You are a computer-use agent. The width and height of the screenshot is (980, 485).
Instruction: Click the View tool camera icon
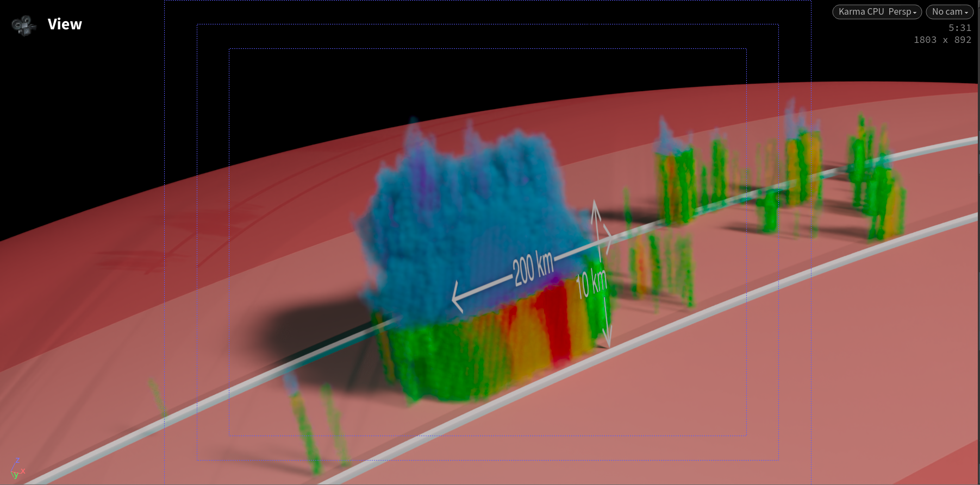point(24,25)
